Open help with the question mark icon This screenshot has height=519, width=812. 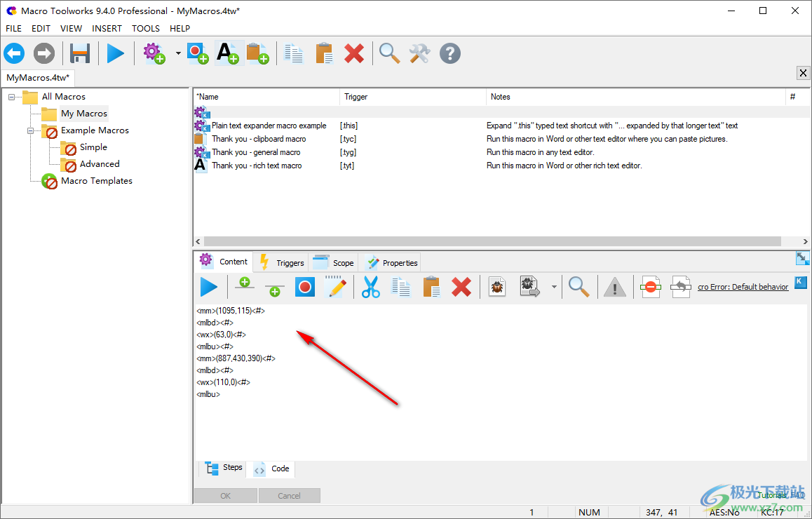coord(450,53)
